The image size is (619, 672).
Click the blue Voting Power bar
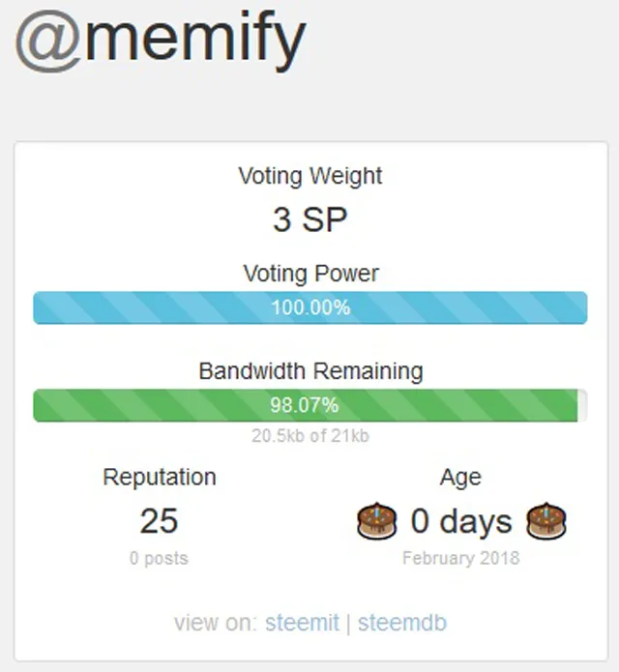click(x=309, y=307)
